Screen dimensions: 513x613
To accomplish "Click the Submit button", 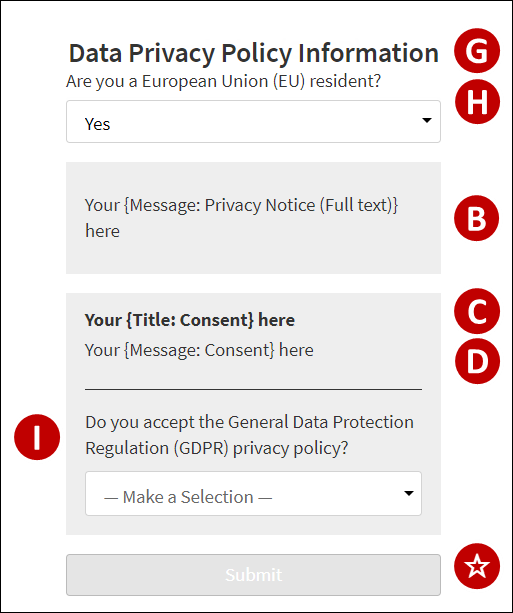I will point(253,575).
